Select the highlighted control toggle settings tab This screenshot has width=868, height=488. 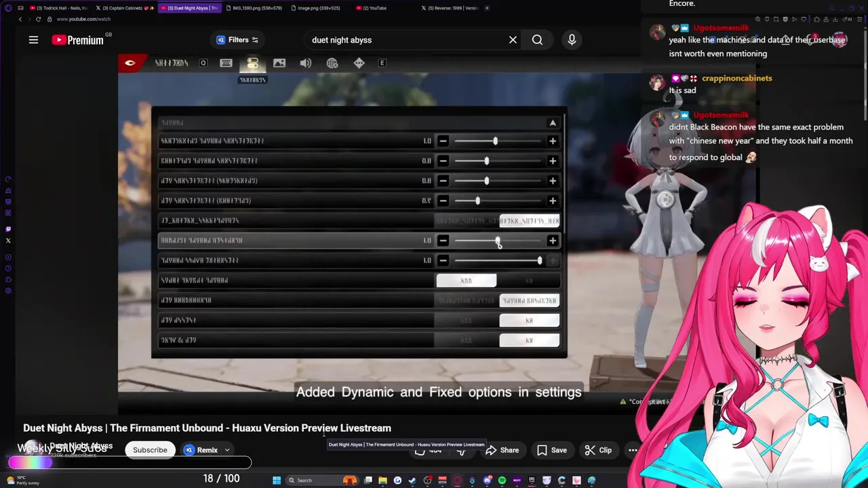click(252, 63)
